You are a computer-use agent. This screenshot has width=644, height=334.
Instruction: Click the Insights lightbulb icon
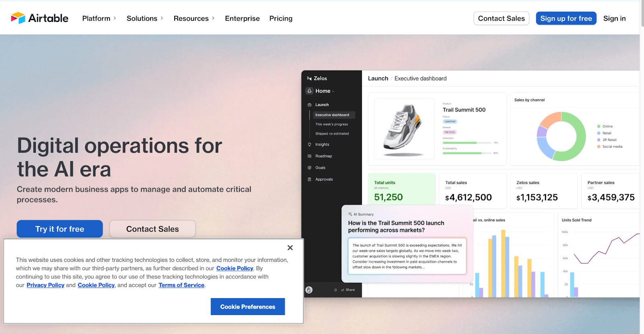coord(310,144)
